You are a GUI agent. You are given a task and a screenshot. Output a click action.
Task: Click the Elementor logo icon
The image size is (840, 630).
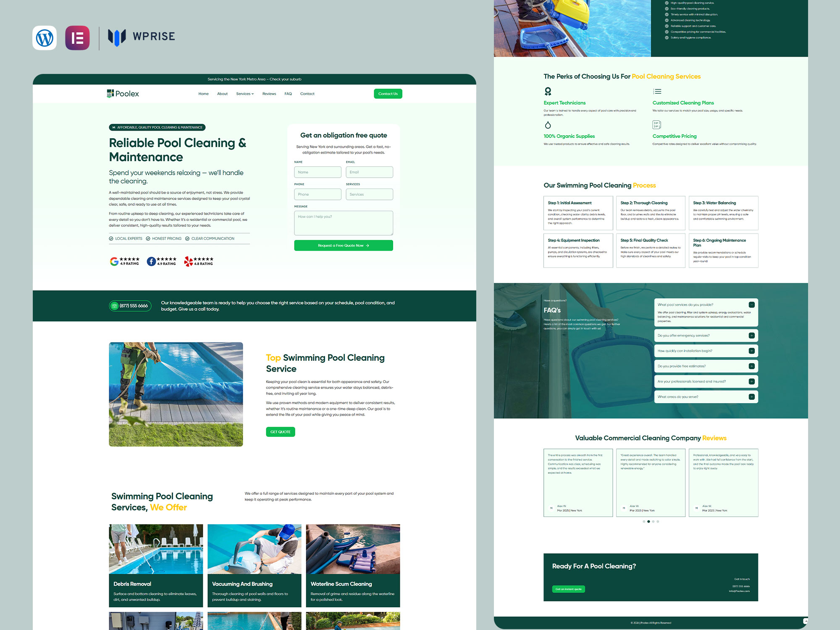(77, 38)
